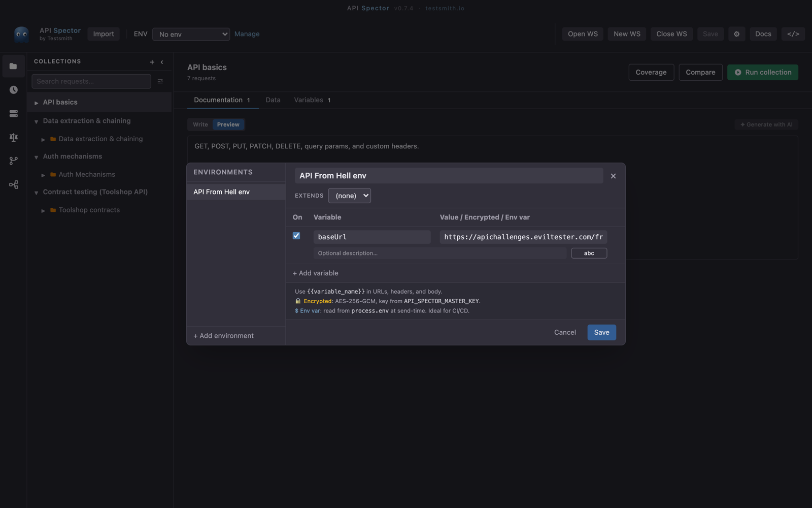Switch to the Data tab
This screenshot has height=508, width=812.
[x=273, y=100]
